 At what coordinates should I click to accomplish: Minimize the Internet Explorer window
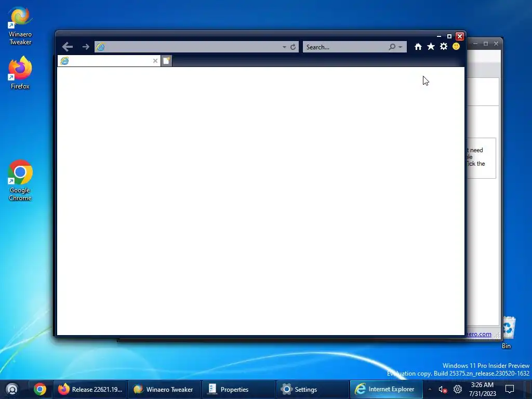point(439,36)
